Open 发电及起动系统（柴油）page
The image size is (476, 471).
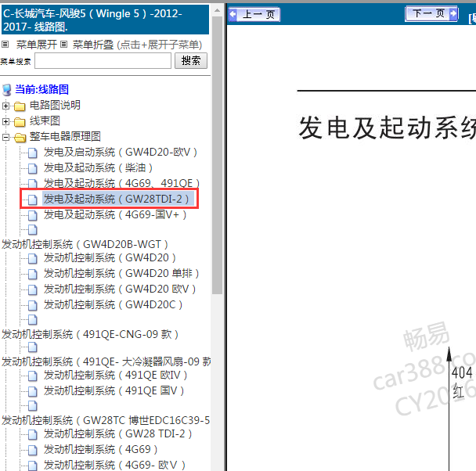coord(98,167)
